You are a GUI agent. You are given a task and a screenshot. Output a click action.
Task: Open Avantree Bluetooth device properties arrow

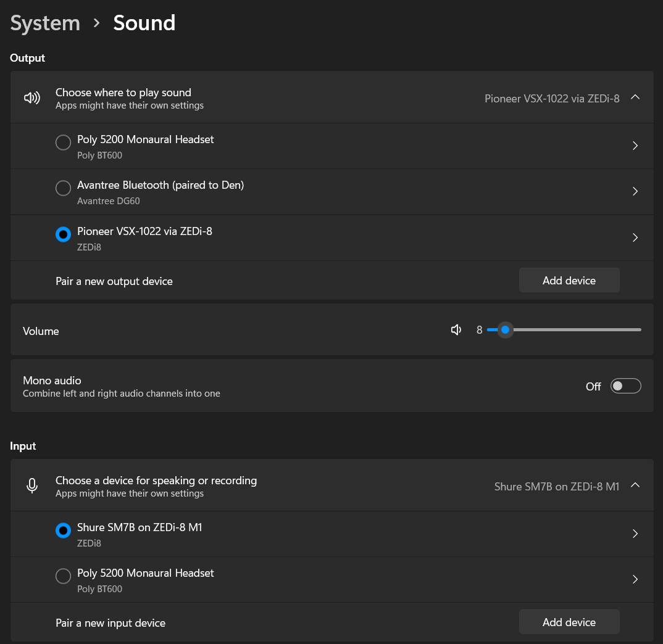click(635, 192)
